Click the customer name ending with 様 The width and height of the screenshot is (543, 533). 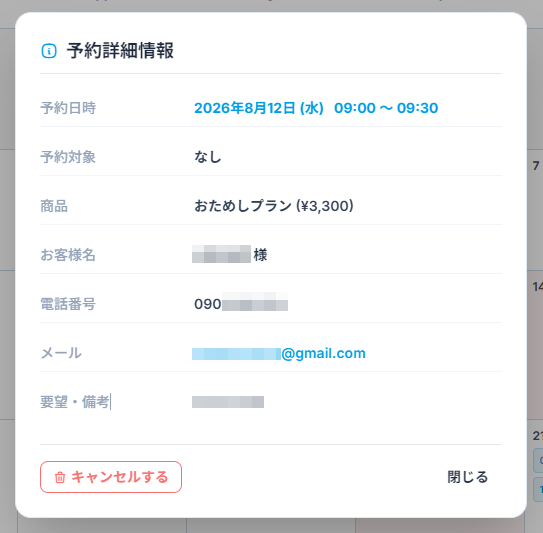[230, 255]
